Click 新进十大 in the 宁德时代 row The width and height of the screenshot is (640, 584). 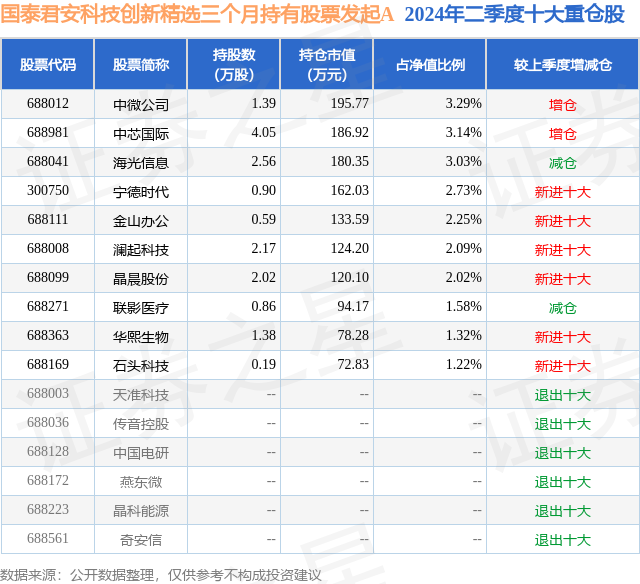tap(562, 192)
